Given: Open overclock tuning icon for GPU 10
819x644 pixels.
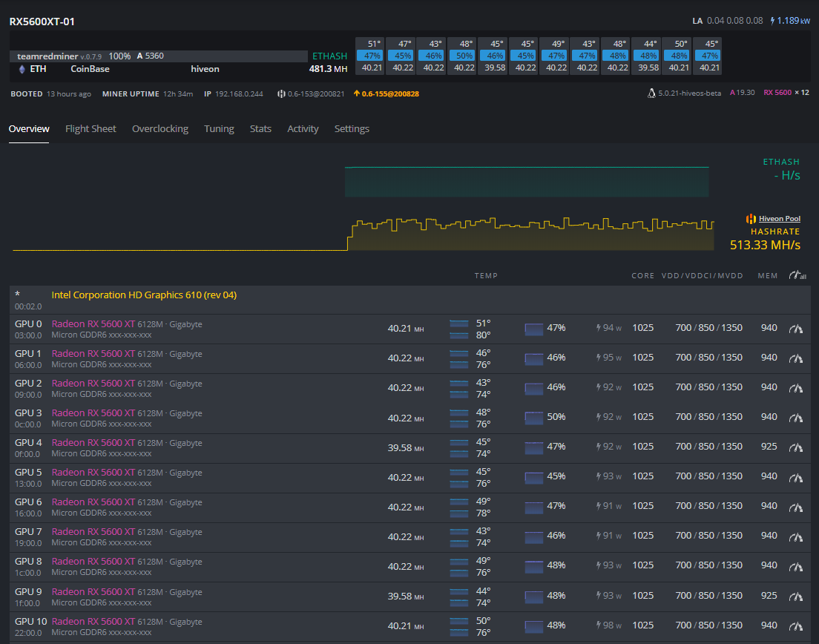Looking at the screenshot, I should pos(795,626).
